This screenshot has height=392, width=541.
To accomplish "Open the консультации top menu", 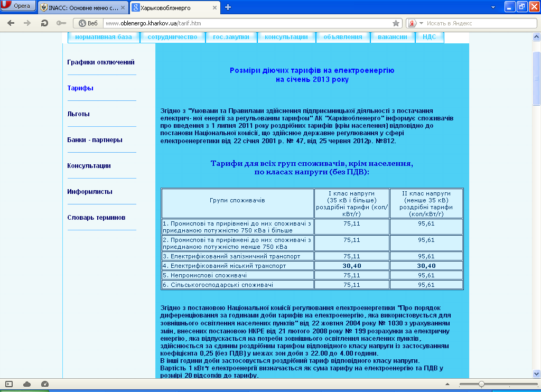I will click(286, 37).
